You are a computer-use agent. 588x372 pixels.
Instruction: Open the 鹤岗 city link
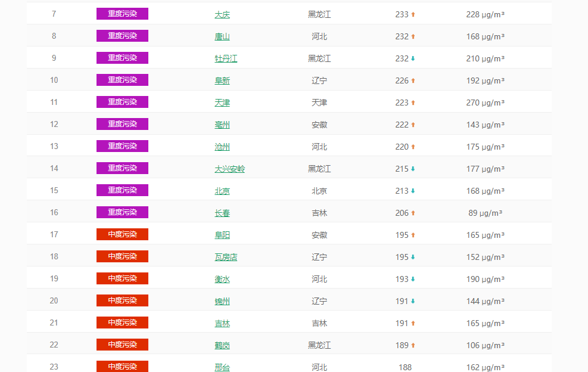tap(222, 345)
